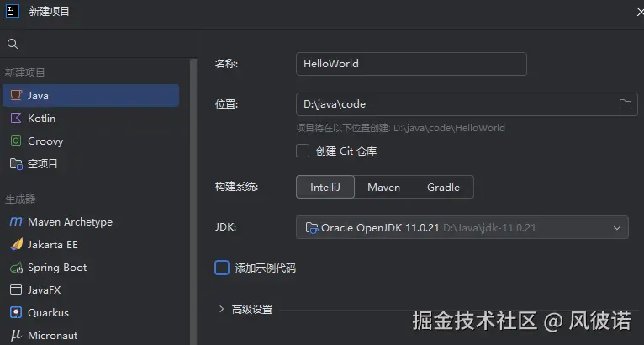Image resolution: width=644 pixels, height=345 pixels.
Task: Click the 生成器 section header
Action: click(20, 199)
